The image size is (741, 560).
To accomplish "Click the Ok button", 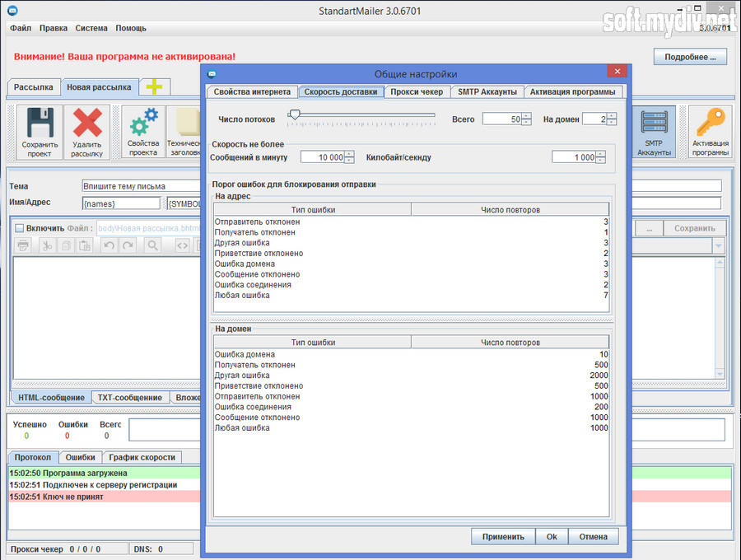I will 552,536.
